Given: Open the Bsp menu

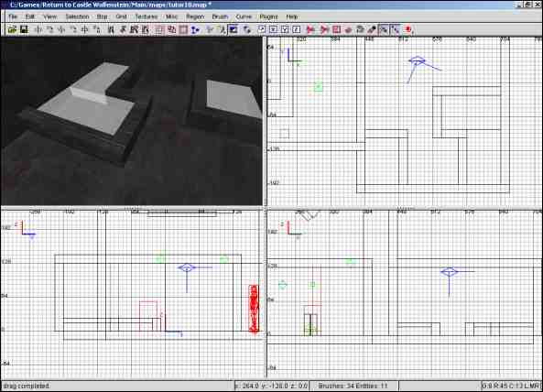Looking at the screenshot, I should tap(102, 16).
